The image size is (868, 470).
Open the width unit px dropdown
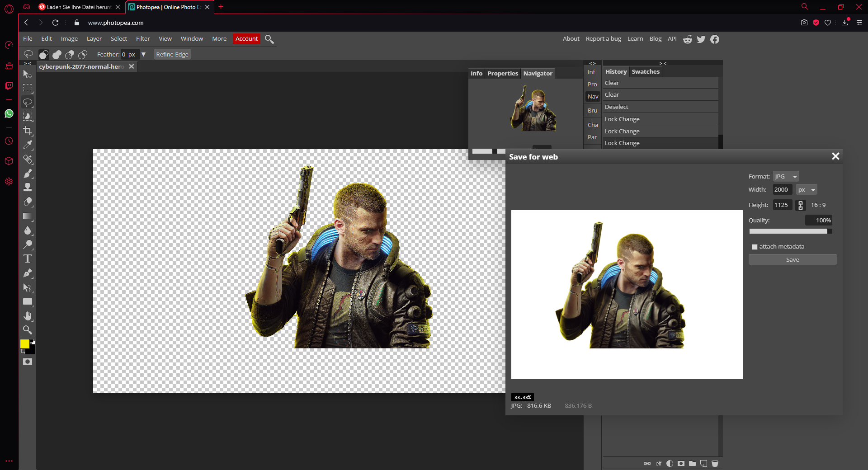[806, 190]
